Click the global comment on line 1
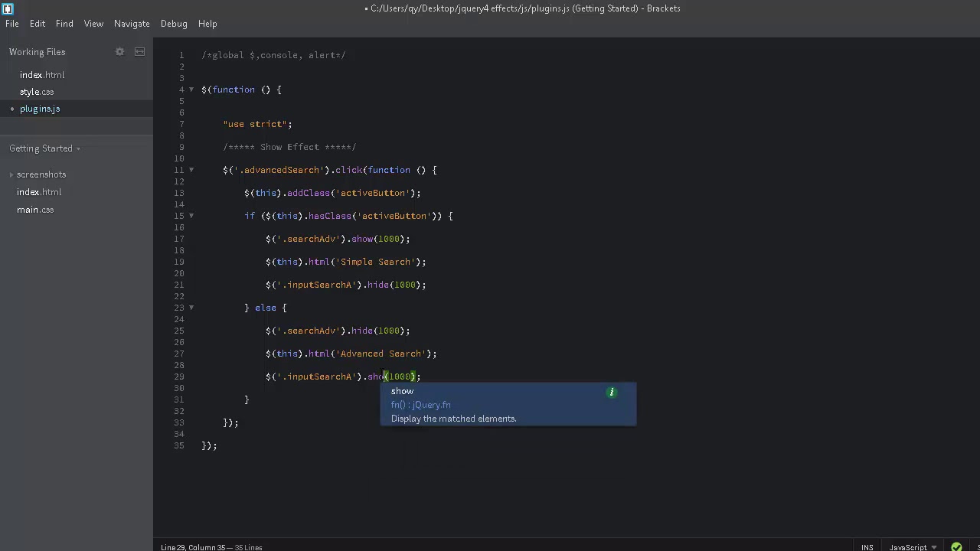The width and height of the screenshot is (980, 551). (x=273, y=55)
